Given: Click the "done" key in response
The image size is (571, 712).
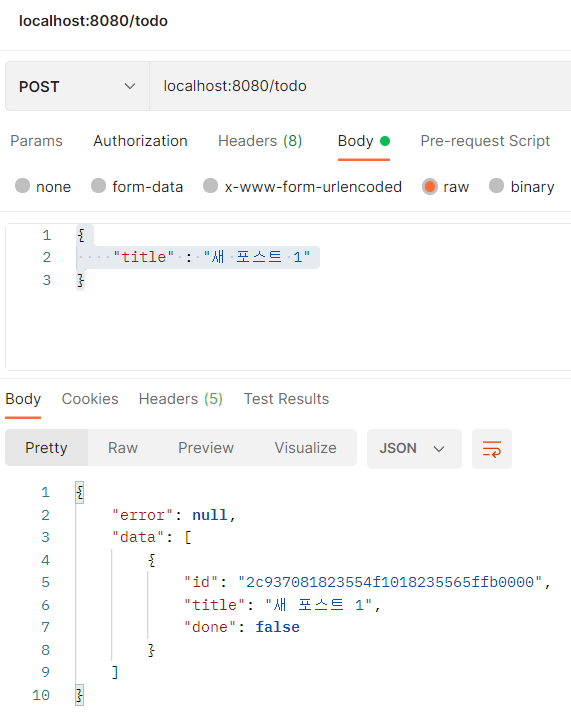Looking at the screenshot, I should click(210, 627).
